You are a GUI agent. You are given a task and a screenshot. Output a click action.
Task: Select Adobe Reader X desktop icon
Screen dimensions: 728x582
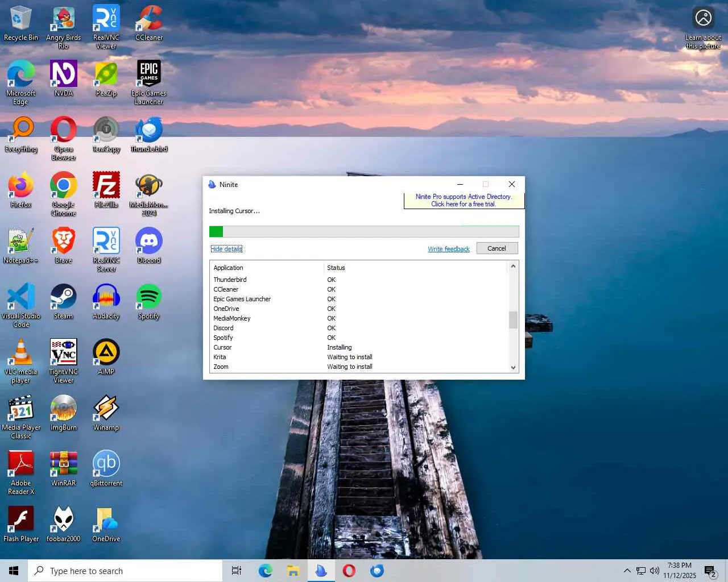21,472
